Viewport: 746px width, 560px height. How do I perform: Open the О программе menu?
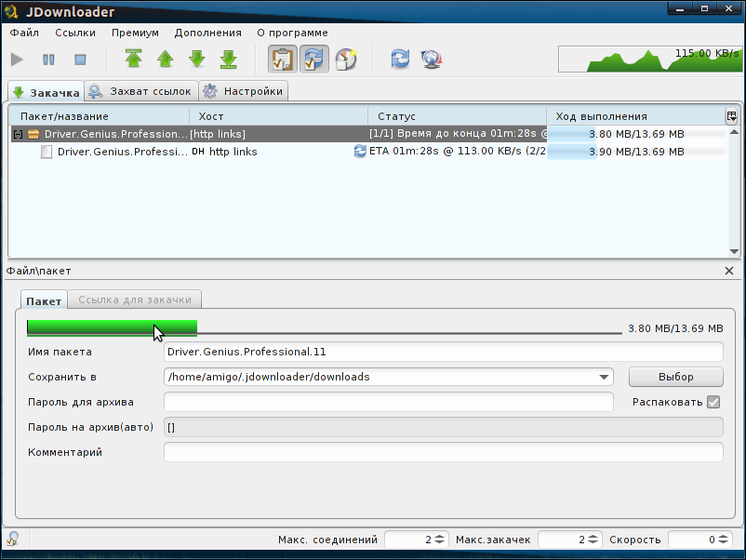coord(293,33)
